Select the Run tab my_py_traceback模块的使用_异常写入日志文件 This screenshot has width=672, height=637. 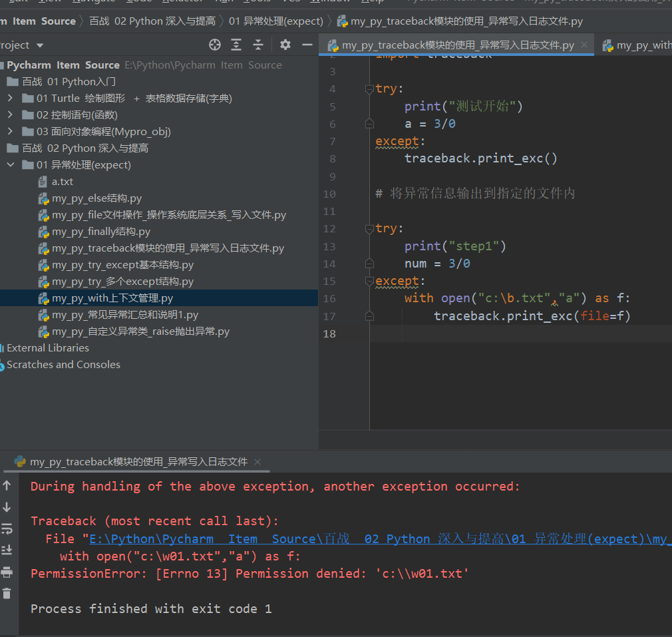[x=138, y=462]
